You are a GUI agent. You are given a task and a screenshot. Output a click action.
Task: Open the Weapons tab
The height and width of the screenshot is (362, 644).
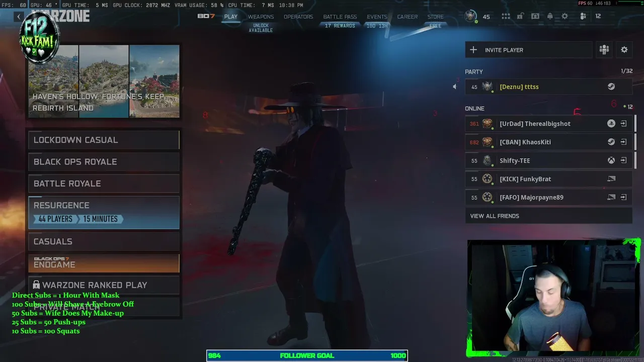pos(261,17)
